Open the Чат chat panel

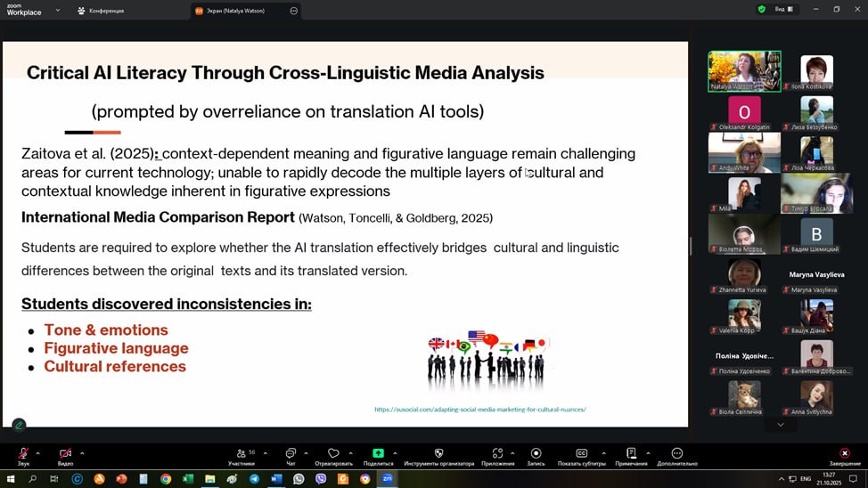(x=291, y=456)
